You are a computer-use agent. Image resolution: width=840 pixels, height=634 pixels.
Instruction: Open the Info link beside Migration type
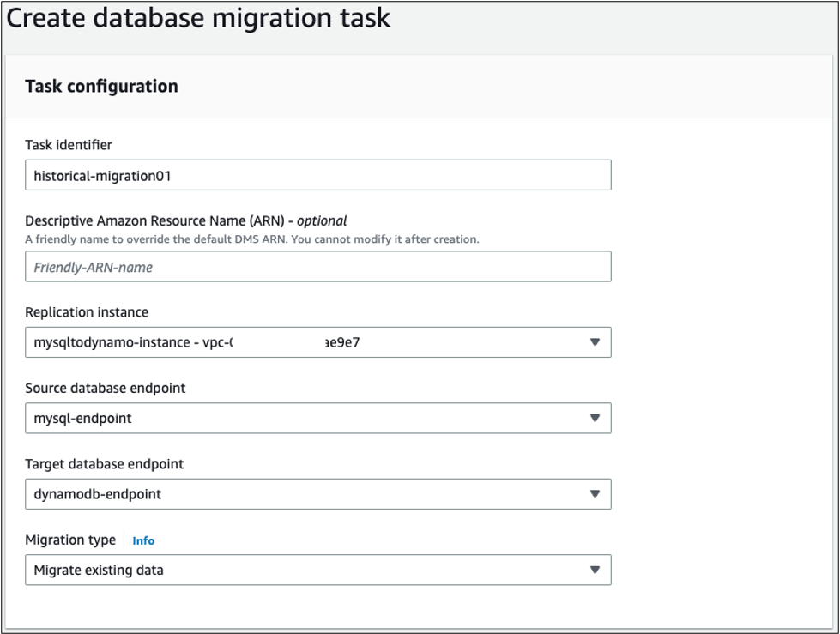pyautogui.click(x=143, y=540)
